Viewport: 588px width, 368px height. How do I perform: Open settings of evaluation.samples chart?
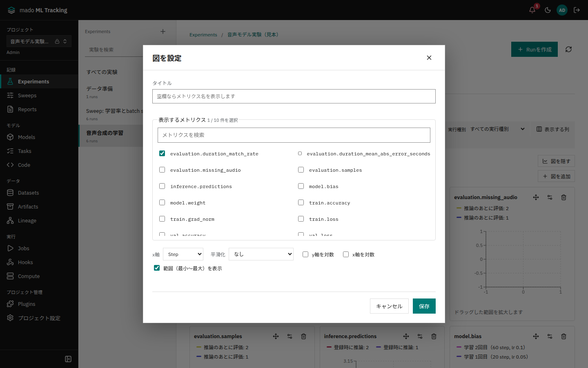(290, 337)
